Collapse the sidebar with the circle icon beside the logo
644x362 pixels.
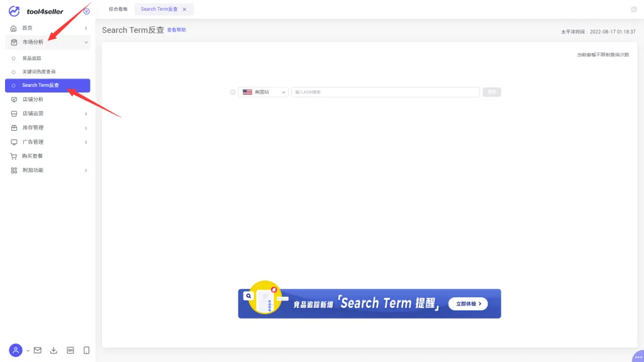(86, 11)
